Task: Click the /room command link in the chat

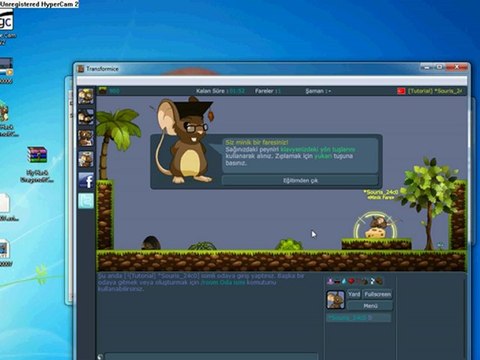Action: 222,282
